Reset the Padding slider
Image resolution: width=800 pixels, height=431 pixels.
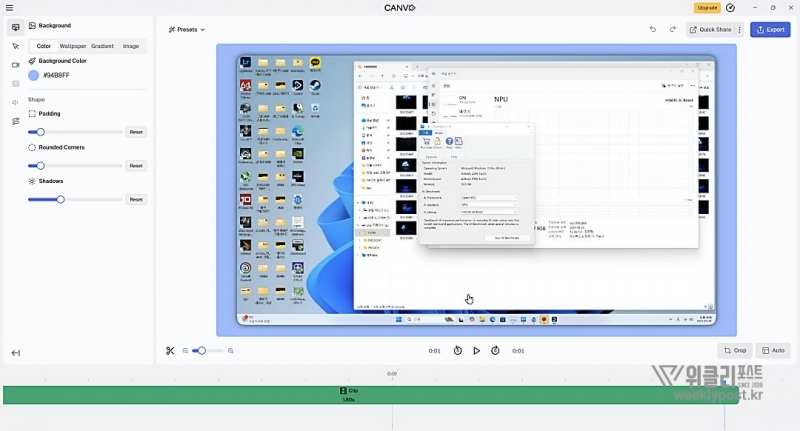[x=136, y=132]
